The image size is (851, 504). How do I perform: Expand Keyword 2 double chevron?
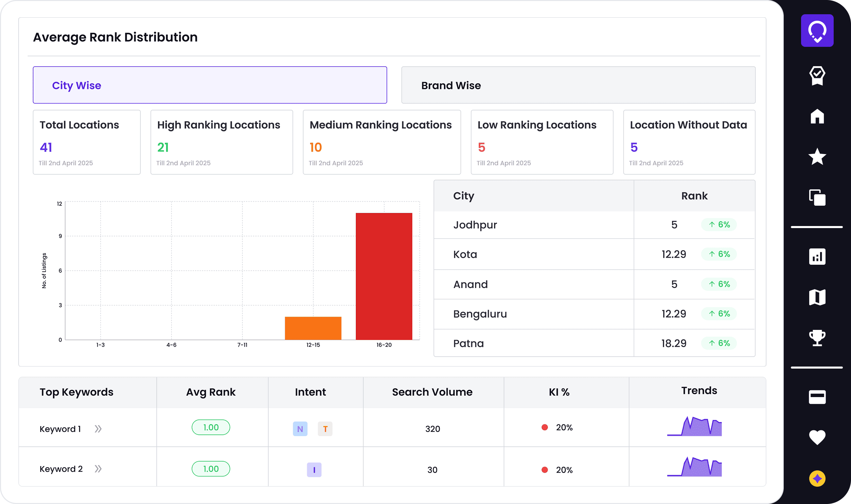pos(98,469)
